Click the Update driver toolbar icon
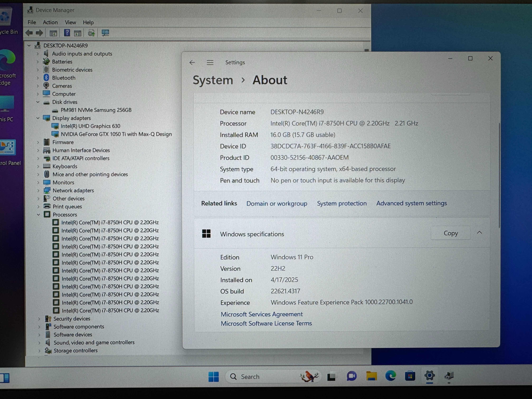532x399 pixels. click(91, 33)
